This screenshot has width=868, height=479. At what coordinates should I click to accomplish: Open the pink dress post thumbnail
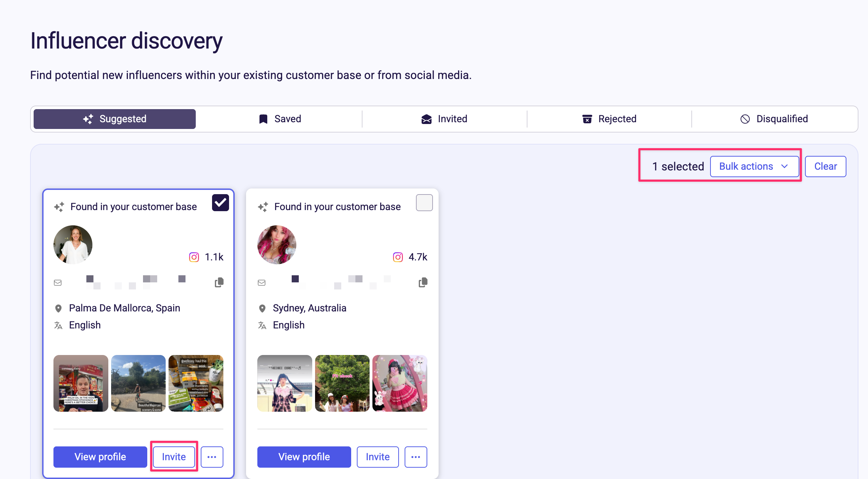point(399,383)
